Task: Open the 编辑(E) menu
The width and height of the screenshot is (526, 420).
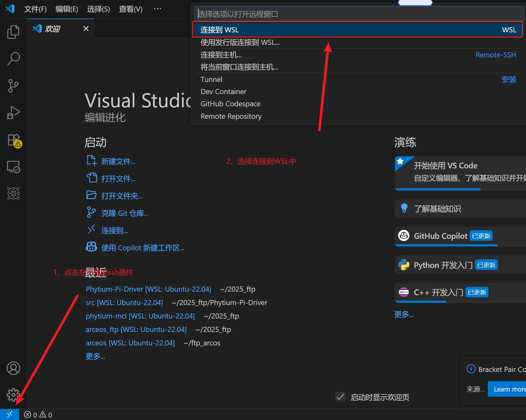Action: point(67,9)
